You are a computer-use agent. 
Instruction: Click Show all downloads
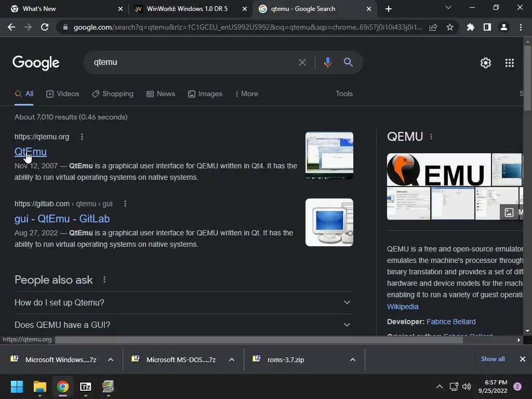[493, 359]
